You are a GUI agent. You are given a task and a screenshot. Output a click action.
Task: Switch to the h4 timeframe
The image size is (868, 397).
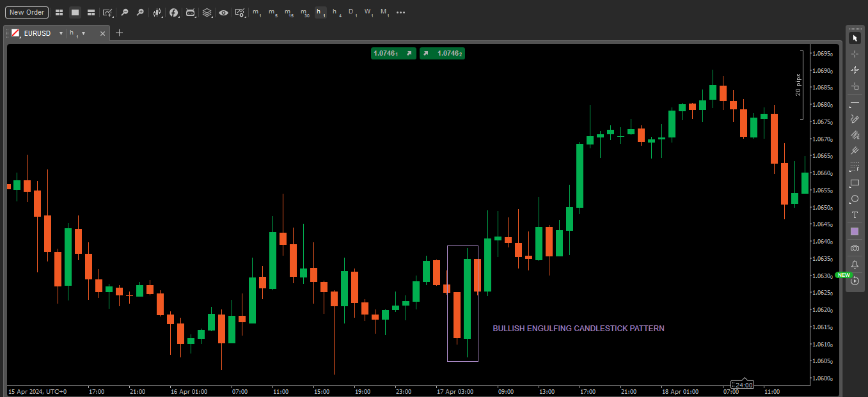click(335, 12)
